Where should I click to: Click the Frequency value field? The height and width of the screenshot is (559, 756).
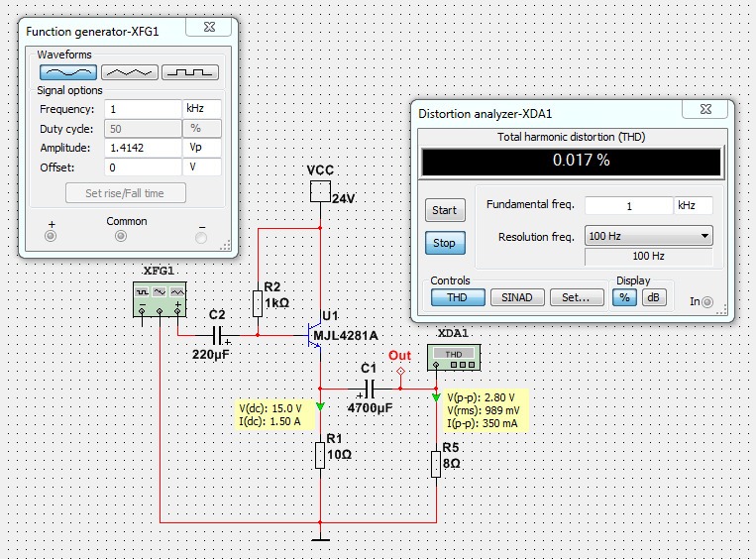coord(143,109)
